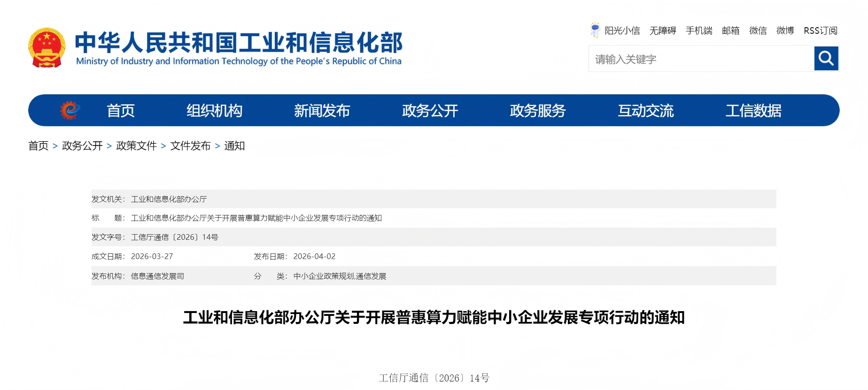
Task: Click the bold article headline
Action: pos(434,318)
